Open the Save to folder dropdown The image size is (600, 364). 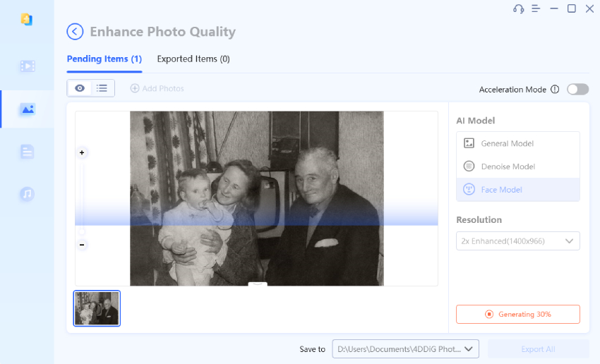pos(406,348)
